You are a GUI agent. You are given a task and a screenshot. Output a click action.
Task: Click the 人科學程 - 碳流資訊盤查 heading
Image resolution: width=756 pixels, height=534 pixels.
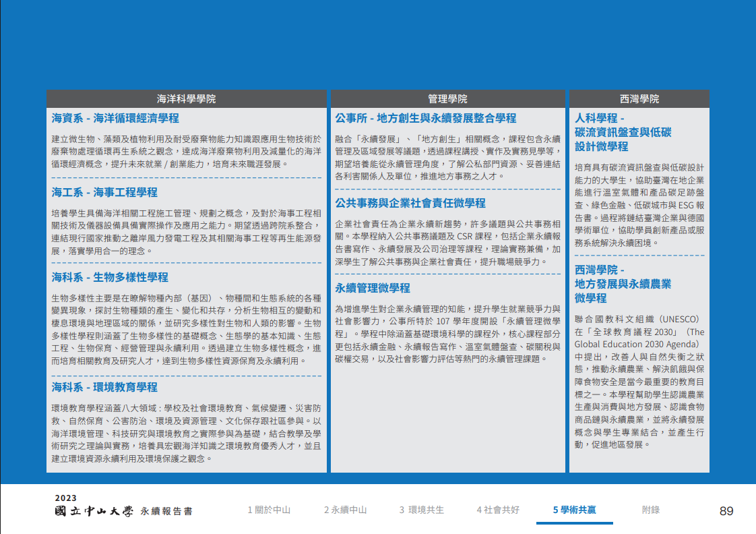(x=623, y=132)
